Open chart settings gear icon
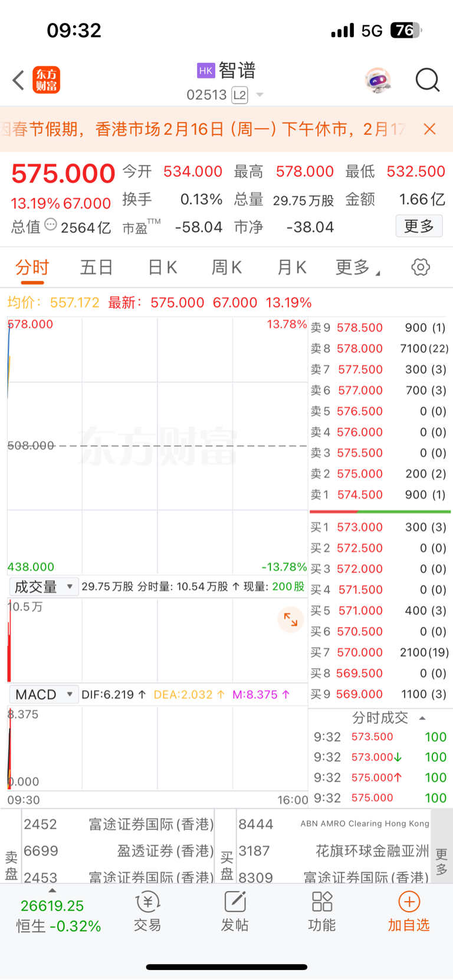The height and width of the screenshot is (980, 453). [x=421, y=267]
